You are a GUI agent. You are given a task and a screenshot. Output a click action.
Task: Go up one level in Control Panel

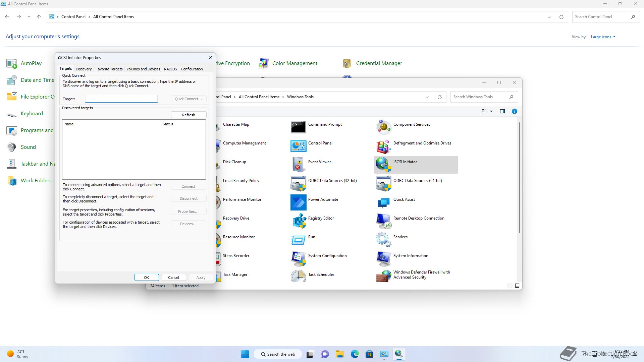pyautogui.click(x=39, y=17)
